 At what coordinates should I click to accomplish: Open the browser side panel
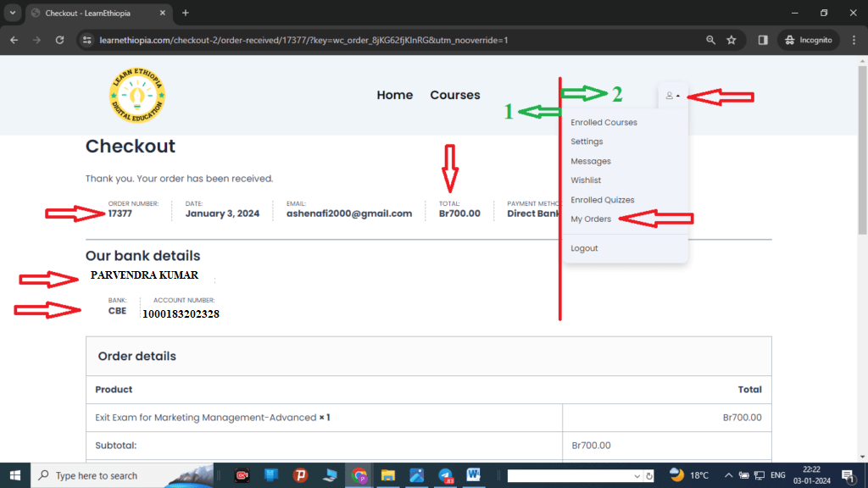[x=763, y=40]
